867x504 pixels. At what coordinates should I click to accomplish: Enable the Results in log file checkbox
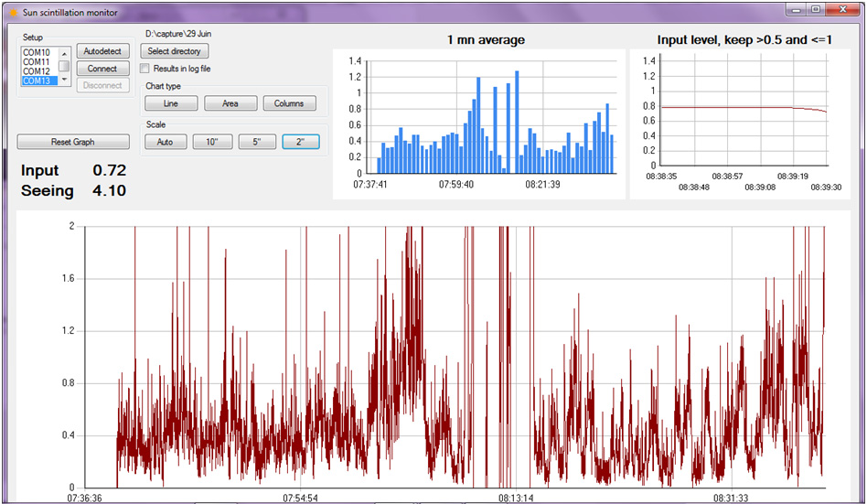144,69
